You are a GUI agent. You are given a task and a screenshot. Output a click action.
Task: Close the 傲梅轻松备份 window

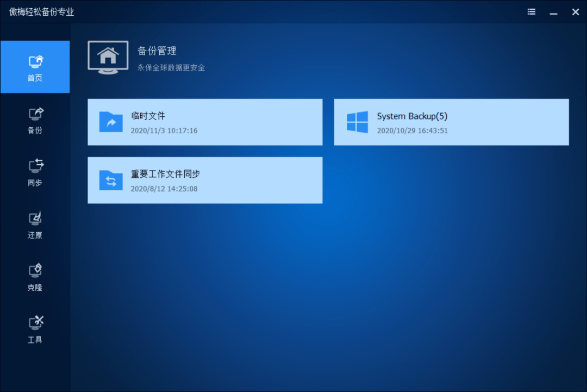click(x=576, y=12)
